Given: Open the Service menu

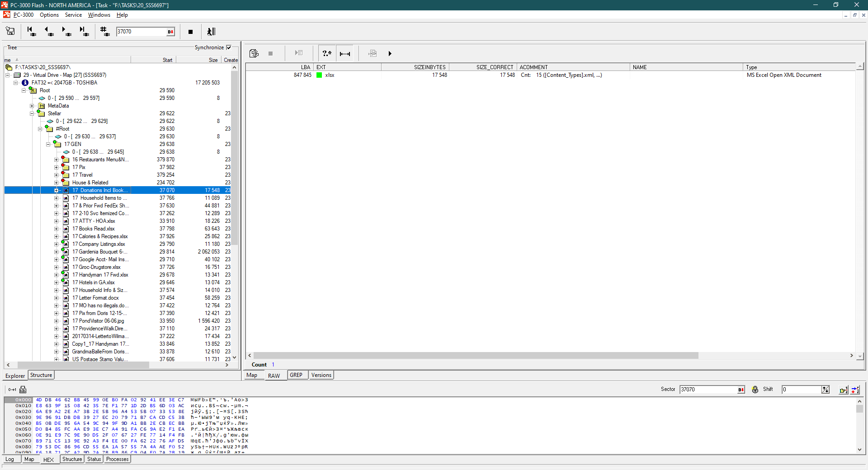Looking at the screenshot, I should click(x=73, y=15).
